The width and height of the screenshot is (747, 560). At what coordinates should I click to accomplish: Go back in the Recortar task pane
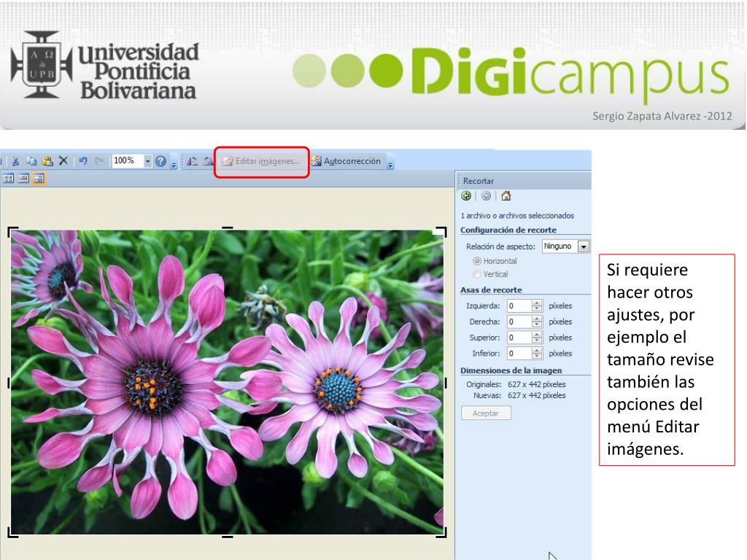tap(466, 195)
